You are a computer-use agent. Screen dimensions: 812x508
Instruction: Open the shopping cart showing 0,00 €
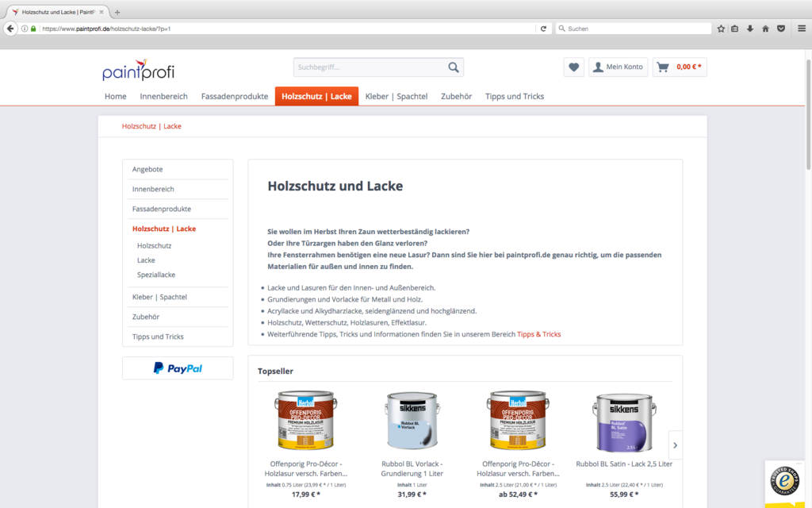[680, 67]
